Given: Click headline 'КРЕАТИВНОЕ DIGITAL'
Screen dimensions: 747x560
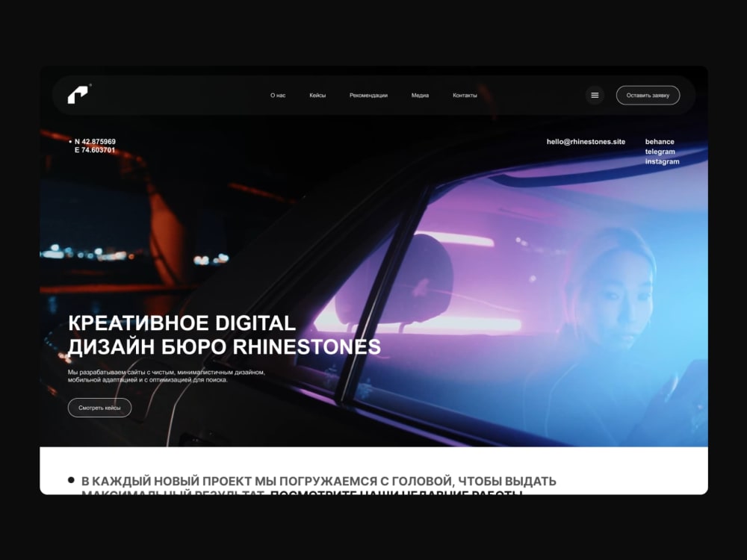Looking at the screenshot, I should coord(182,323).
